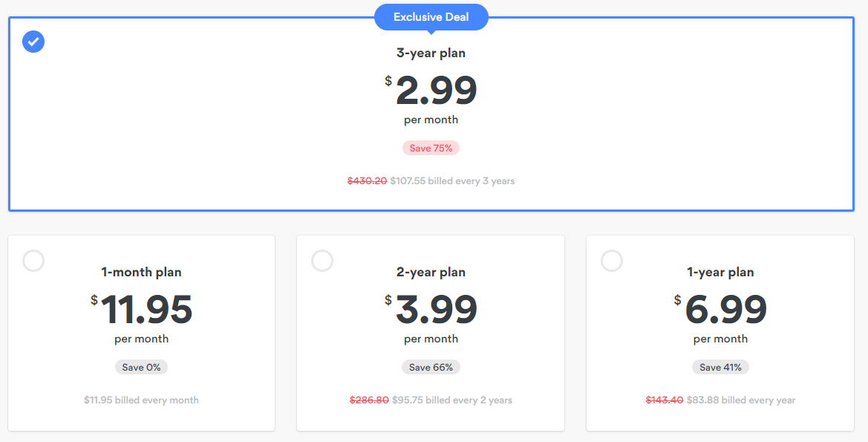
Task: Click the $6.99 price
Action: click(x=725, y=310)
